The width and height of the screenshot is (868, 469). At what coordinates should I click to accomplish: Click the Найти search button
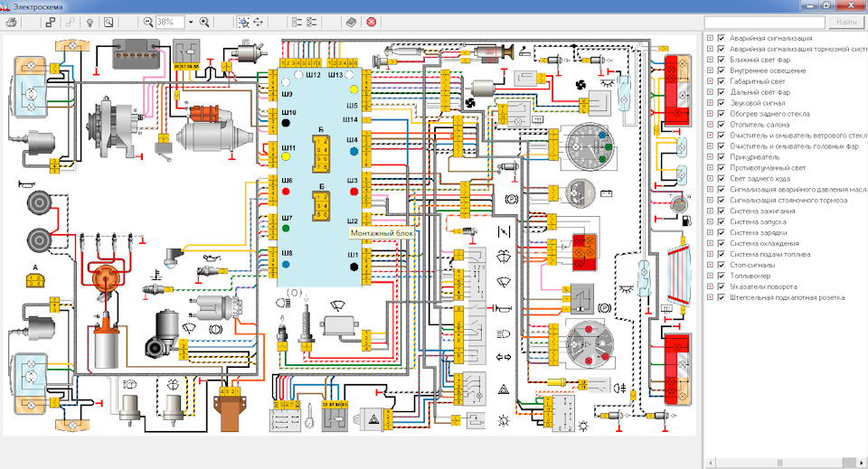(x=846, y=22)
